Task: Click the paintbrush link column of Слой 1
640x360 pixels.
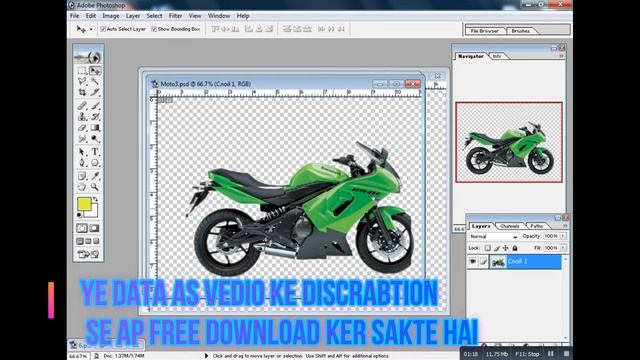Action: (483, 262)
